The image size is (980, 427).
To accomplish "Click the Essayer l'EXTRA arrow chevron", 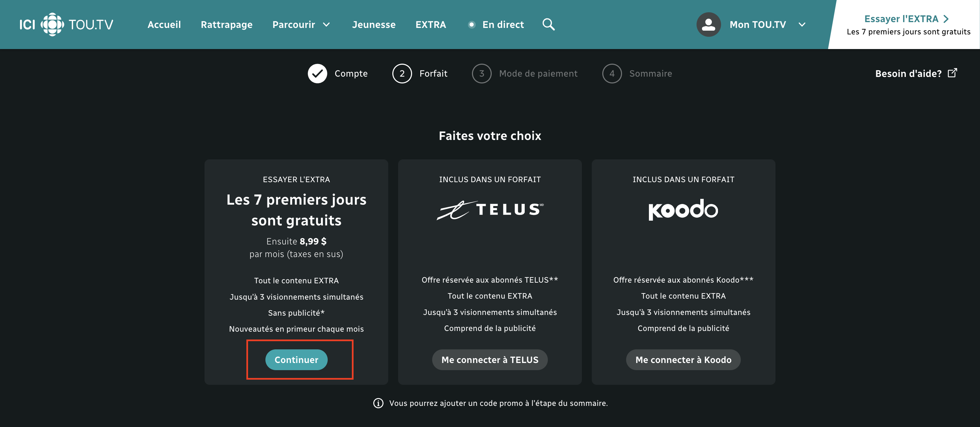I will click(x=946, y=19).
